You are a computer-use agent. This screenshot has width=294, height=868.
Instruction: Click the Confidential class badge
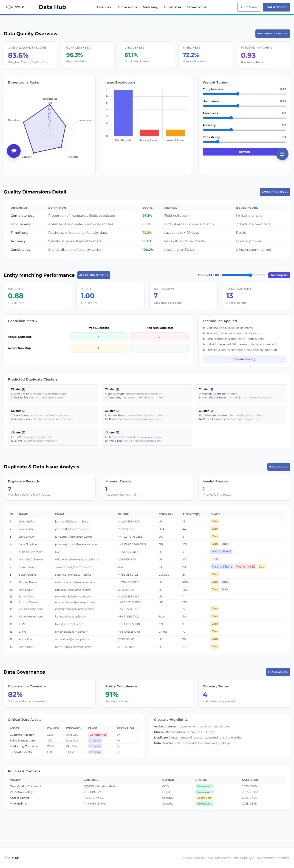pos(98,735)
